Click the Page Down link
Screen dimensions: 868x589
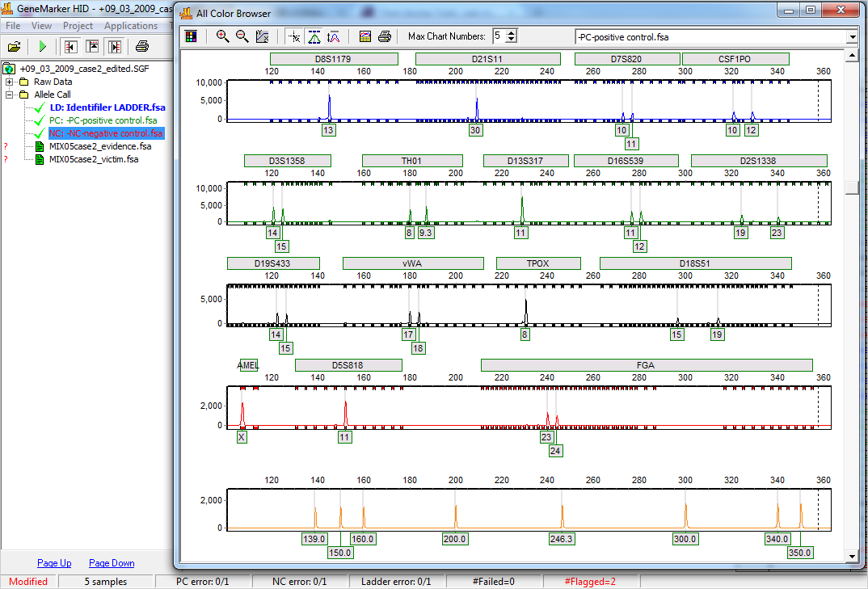[112, 563]
